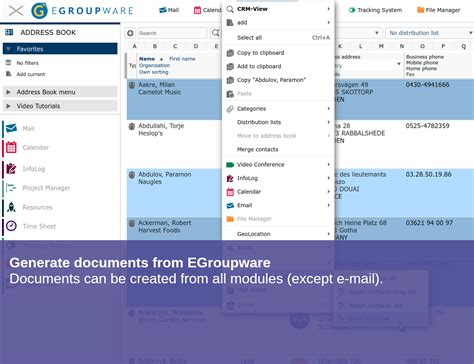474x364 pixels.
Task: Click phone number 03621 94 00 97
Action: [429, 223]
